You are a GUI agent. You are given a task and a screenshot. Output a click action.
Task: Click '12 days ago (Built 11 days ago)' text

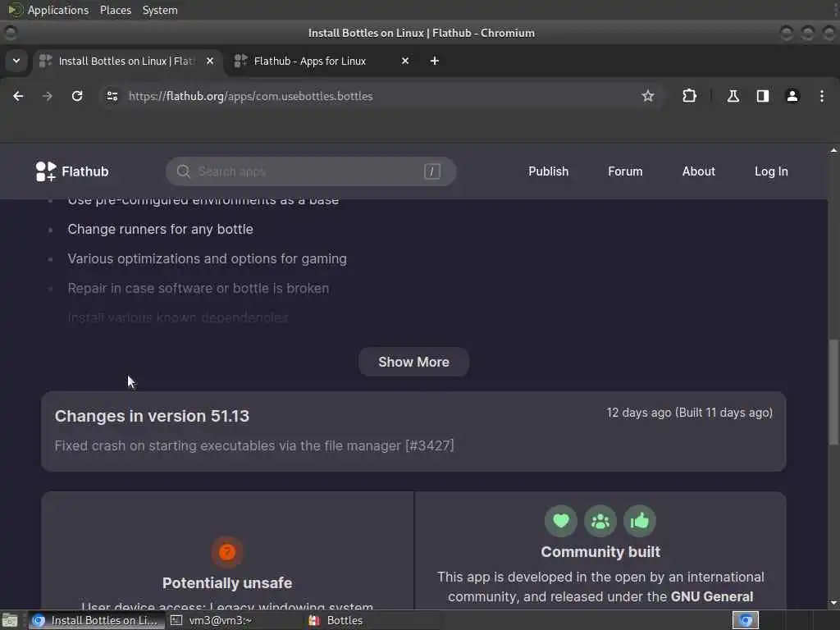click(689, 413)
